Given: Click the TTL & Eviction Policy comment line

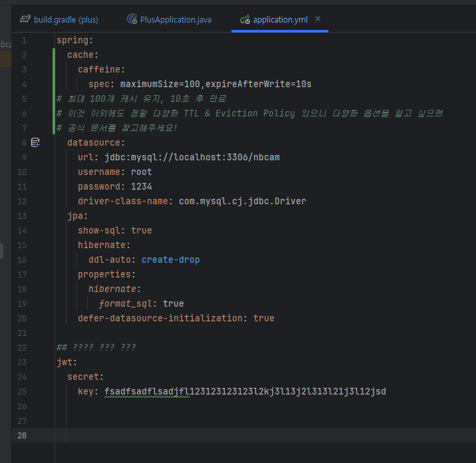Looking at the screenshot, I should pyautogui.click(x=249, y=113).
